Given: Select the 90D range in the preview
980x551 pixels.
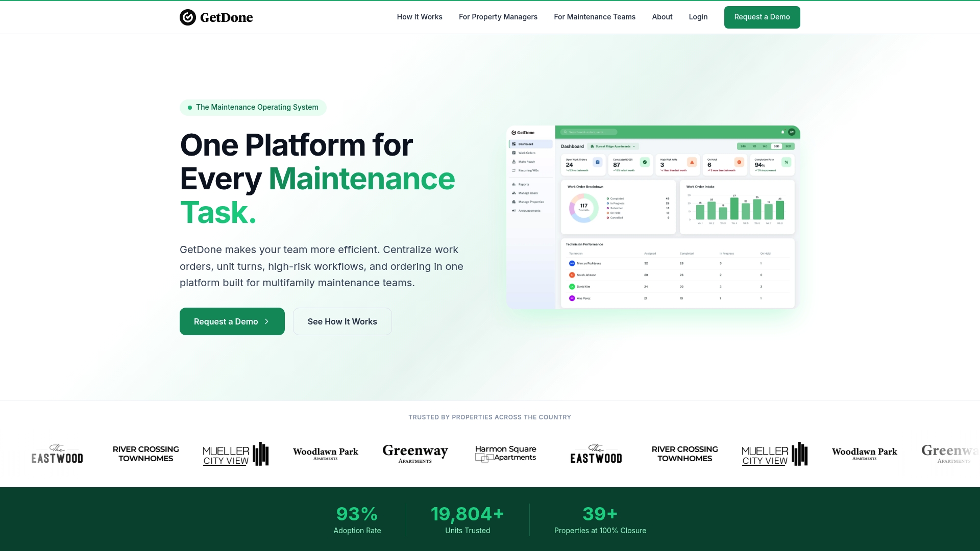Looking at the screenshot, I should pyautogui.click(x=788, y=146).
